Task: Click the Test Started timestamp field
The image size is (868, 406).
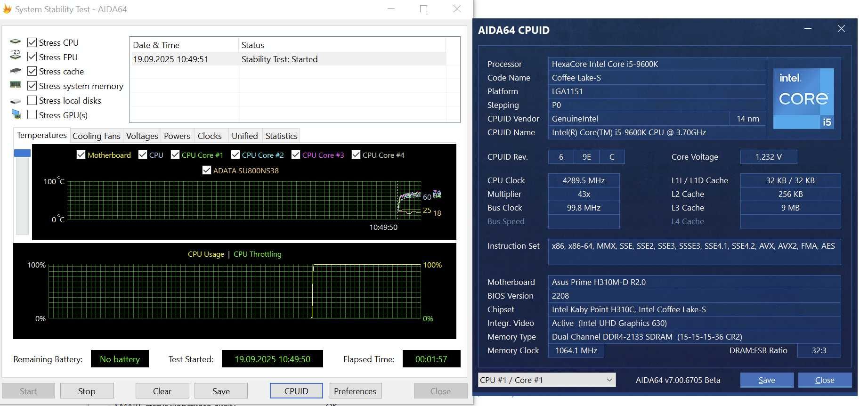Action: tap(272, 359)
